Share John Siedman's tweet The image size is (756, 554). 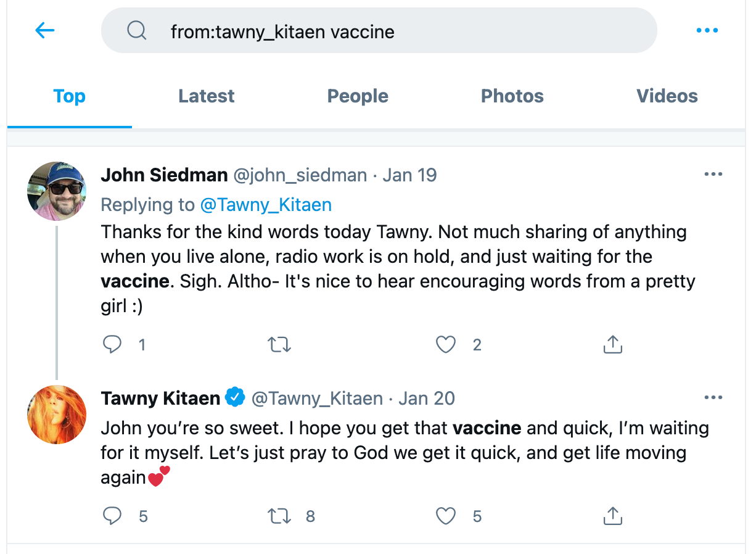pyautogui.click(x=612, y=344)
